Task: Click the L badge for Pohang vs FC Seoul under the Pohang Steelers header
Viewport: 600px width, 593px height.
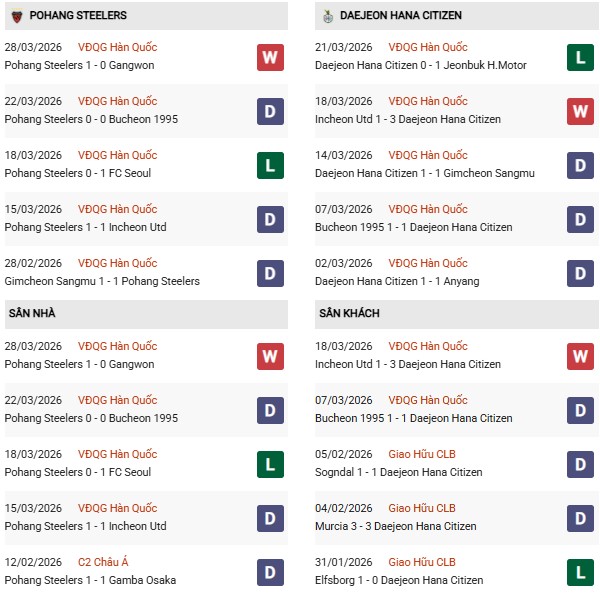Action: click(270, 165)
